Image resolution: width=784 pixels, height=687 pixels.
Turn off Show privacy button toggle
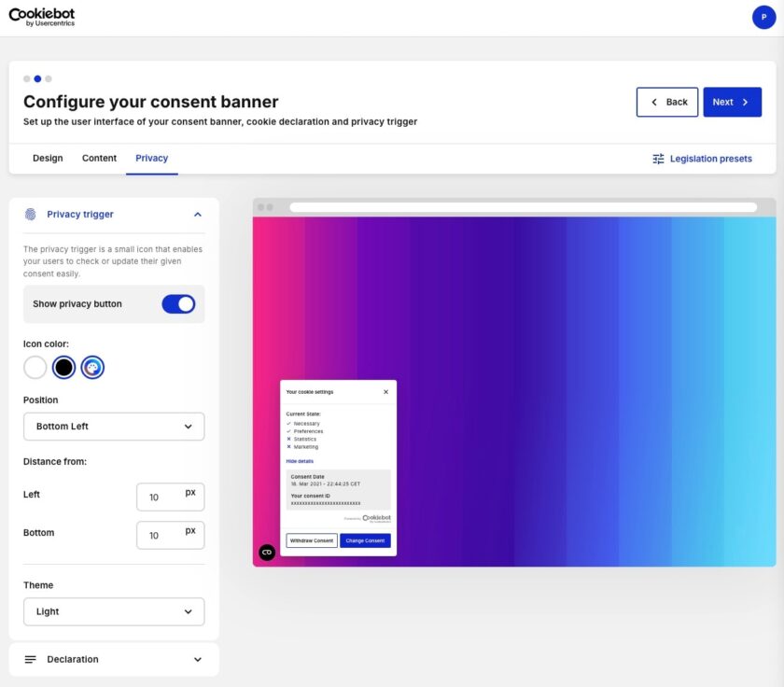[178, 304]
